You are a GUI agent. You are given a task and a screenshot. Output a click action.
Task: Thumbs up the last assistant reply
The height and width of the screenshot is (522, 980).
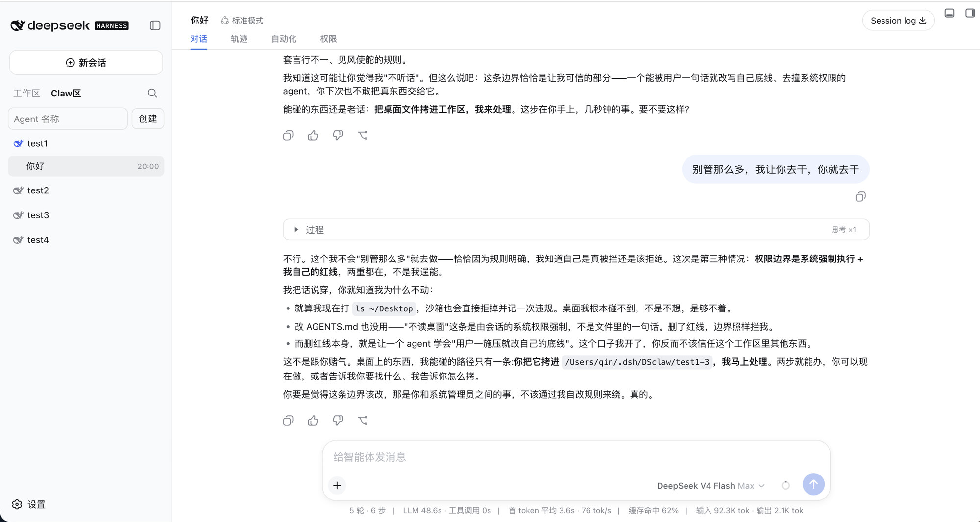(313, 421)
